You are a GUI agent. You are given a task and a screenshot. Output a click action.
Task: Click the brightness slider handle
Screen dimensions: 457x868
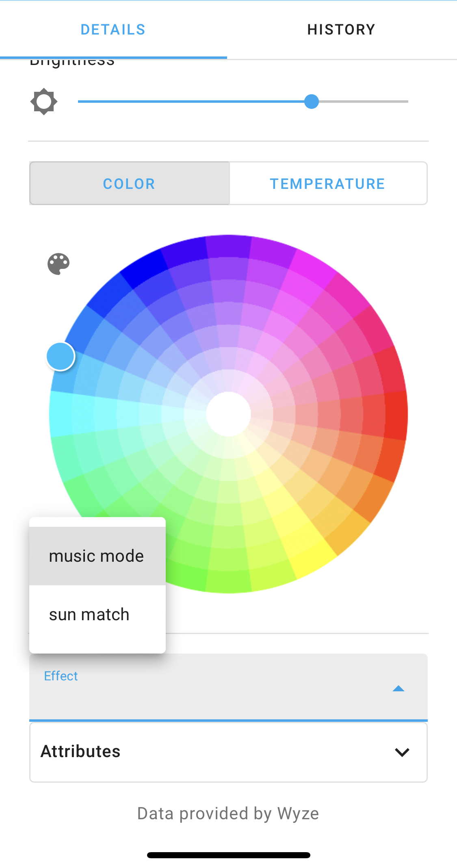(312, 102)
